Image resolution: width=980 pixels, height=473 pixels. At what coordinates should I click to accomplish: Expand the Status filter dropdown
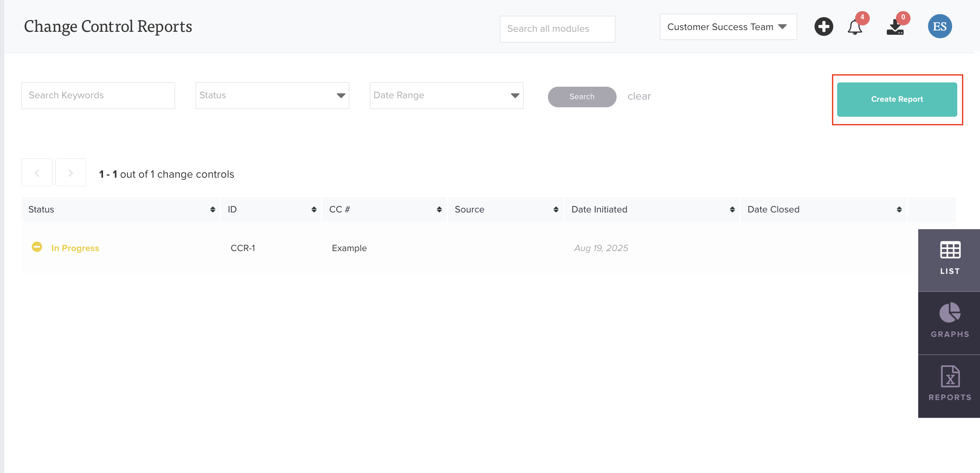tap(272, 95)
